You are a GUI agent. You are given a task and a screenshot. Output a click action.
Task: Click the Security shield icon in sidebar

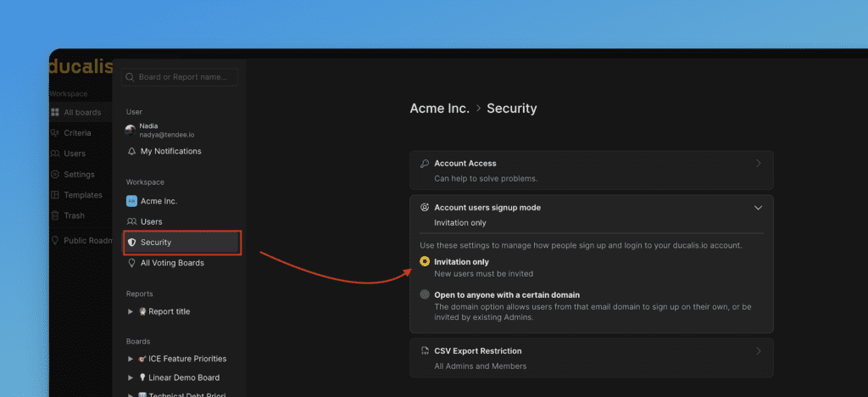[131, 243]
